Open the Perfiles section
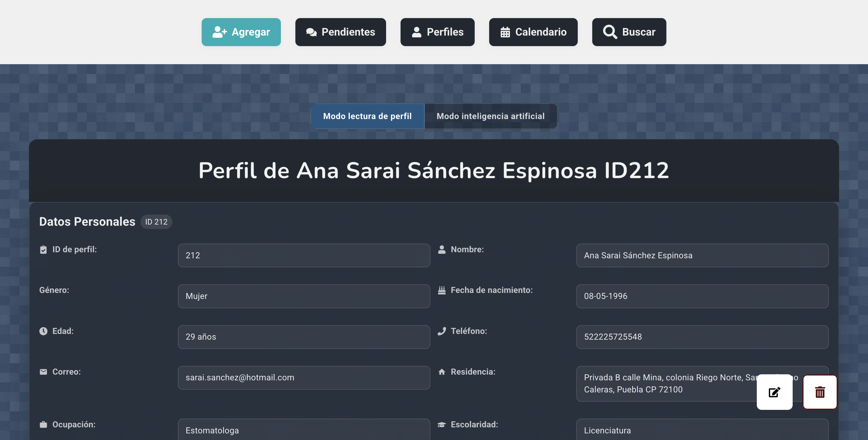This screenshot has width=868, height=440. 437,32
